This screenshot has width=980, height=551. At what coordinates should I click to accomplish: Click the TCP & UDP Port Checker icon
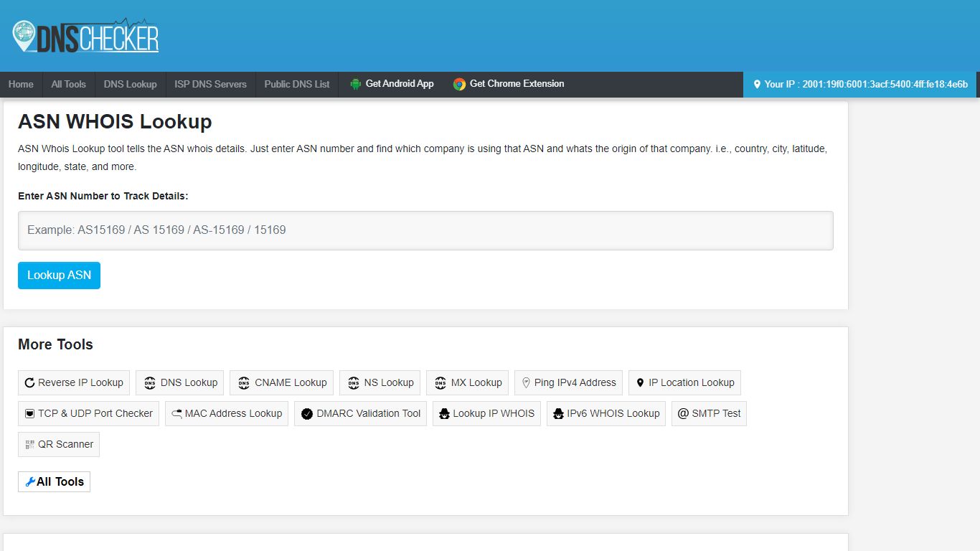click(x=29, y=414)
